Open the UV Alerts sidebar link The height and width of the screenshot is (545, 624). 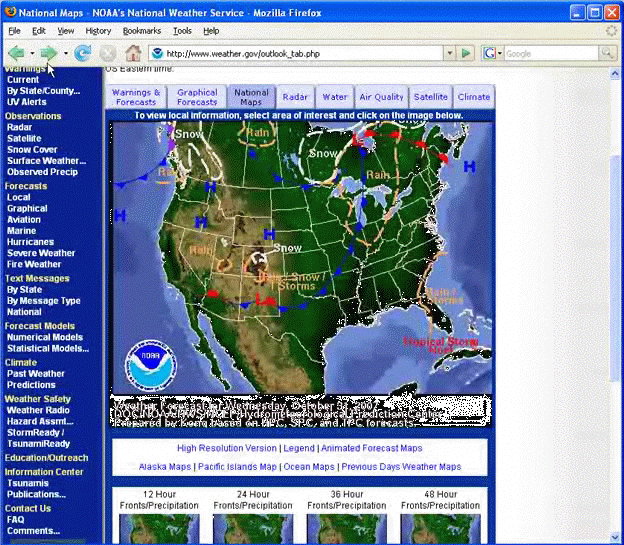[27, 102]
